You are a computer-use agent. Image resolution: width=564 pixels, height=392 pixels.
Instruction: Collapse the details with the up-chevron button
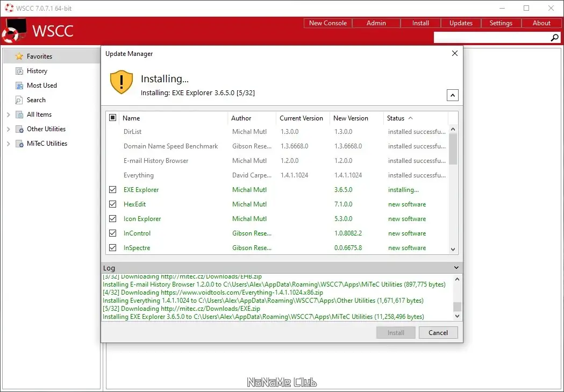point(453,95)
